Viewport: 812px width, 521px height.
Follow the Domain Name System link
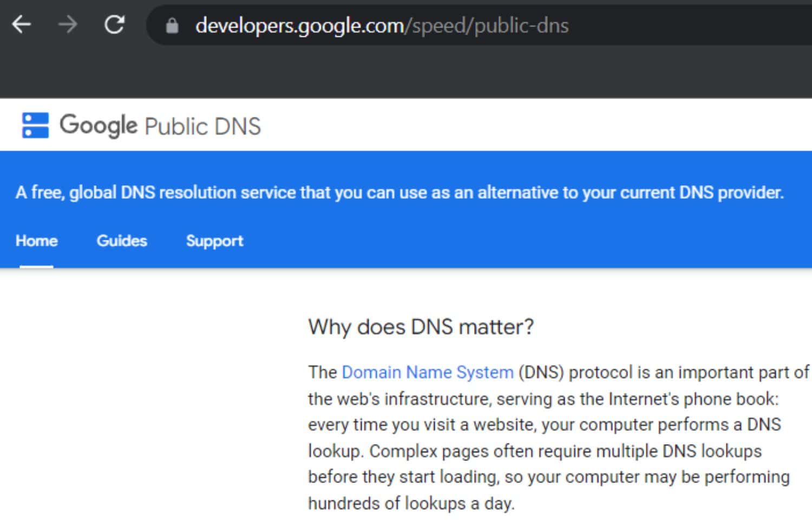point(428,372)
